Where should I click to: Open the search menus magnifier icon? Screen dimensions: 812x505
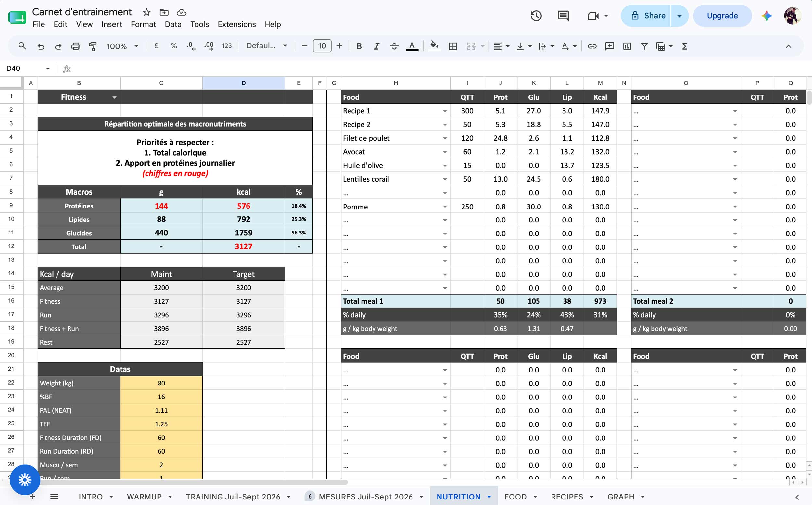coord(22,46)
